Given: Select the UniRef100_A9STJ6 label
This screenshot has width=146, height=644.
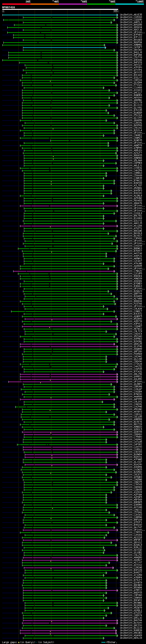Looking at the screenshot, I should (x=131, y=30).
